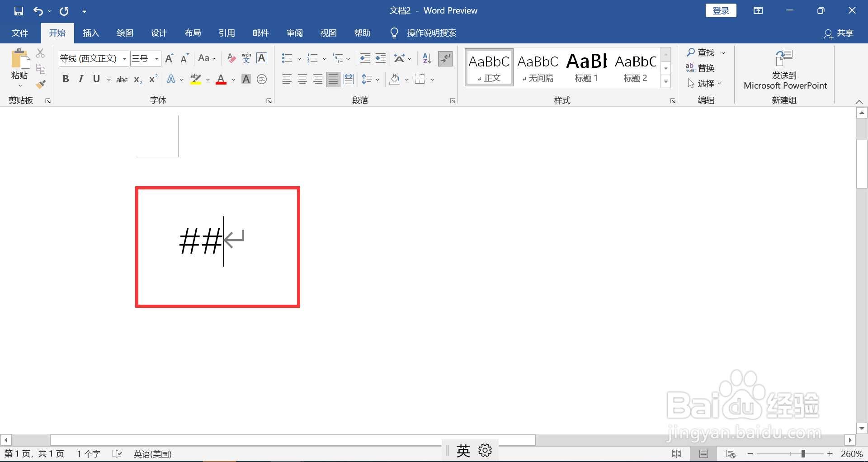Viewport: 868px width, 462px height.
Task: Switch to Web Layout view
Action: (731, 453)
